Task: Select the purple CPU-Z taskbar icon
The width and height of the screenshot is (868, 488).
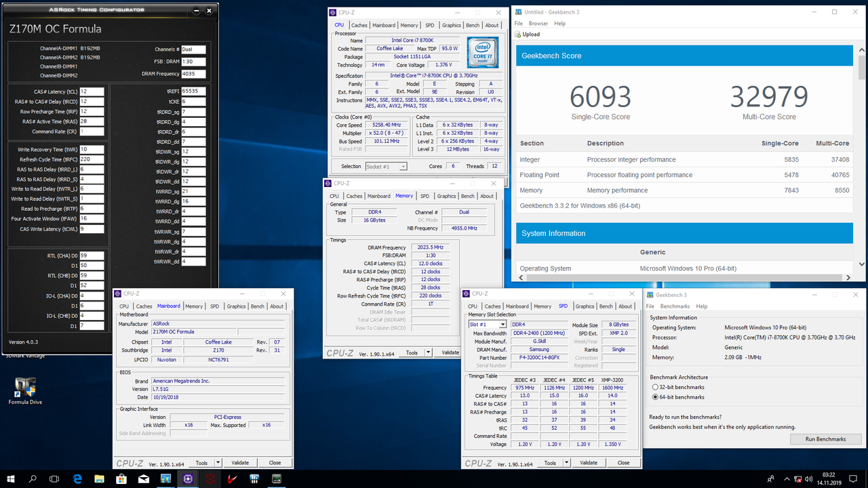Action: (x=188, y=479)
